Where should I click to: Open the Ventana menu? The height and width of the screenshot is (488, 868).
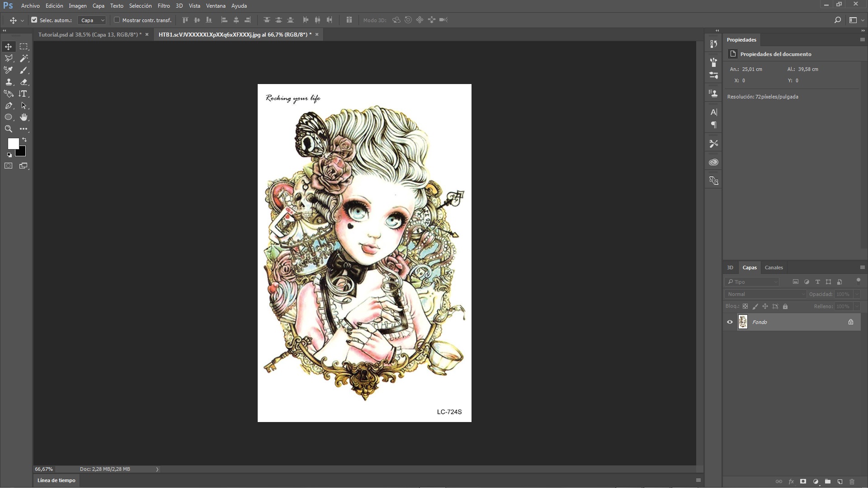pyautogui.click(x=216, y=6)
